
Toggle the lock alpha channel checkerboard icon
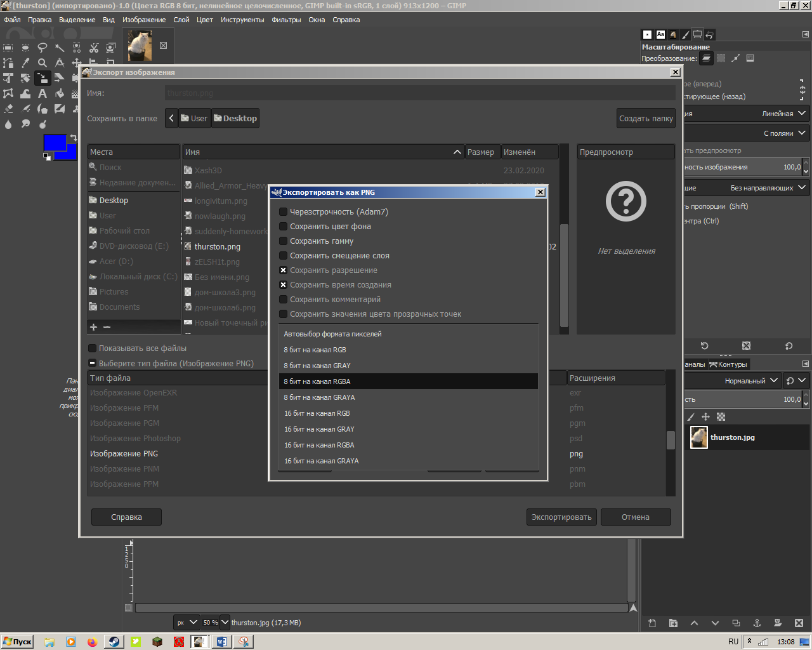721,417
